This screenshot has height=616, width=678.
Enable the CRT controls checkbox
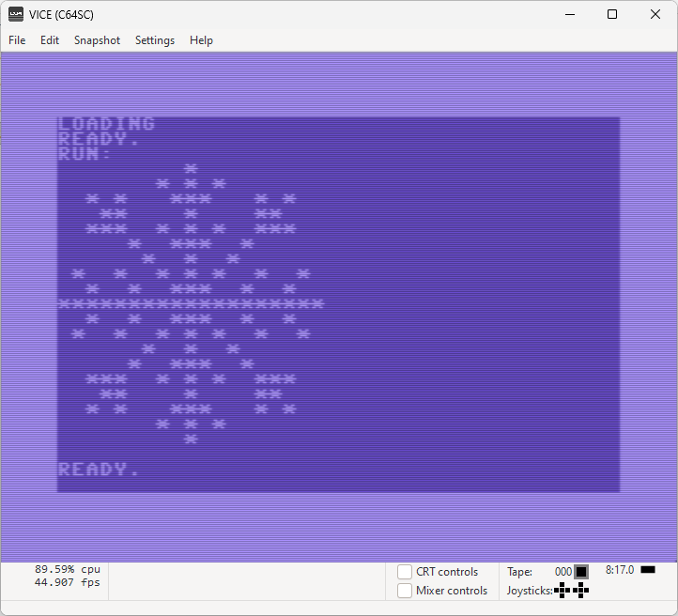405,572
